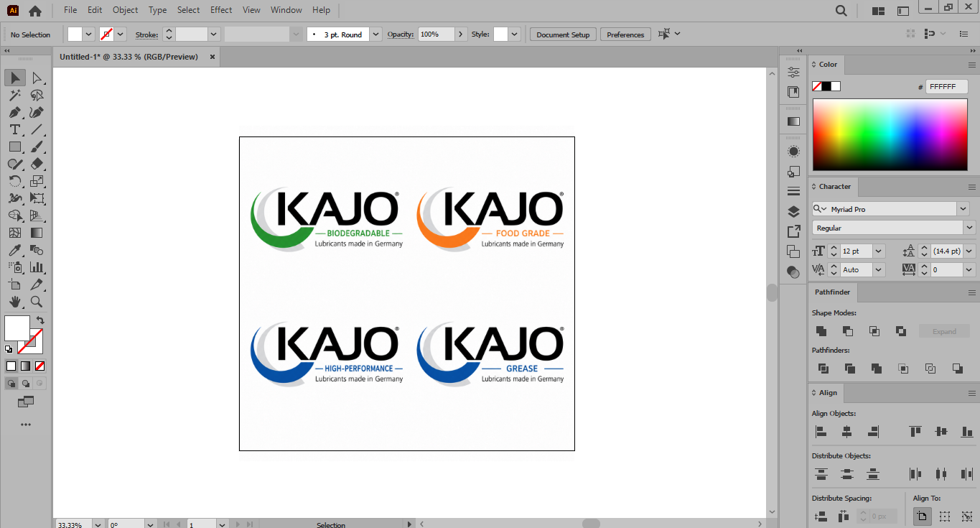Viewport: 980px width, 528px height.
Task: Open the font size dropdown arrow
Action: pos(879,251)
